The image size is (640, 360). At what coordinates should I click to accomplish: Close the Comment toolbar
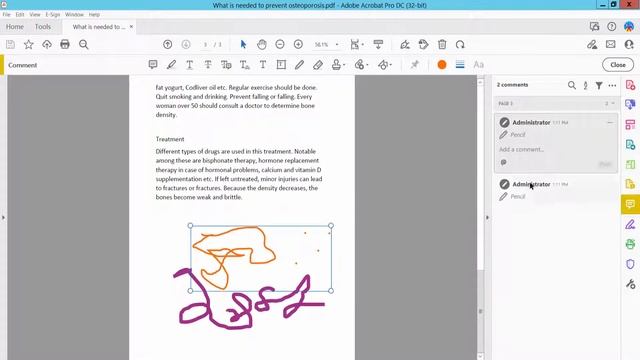(x=618, y=65)
